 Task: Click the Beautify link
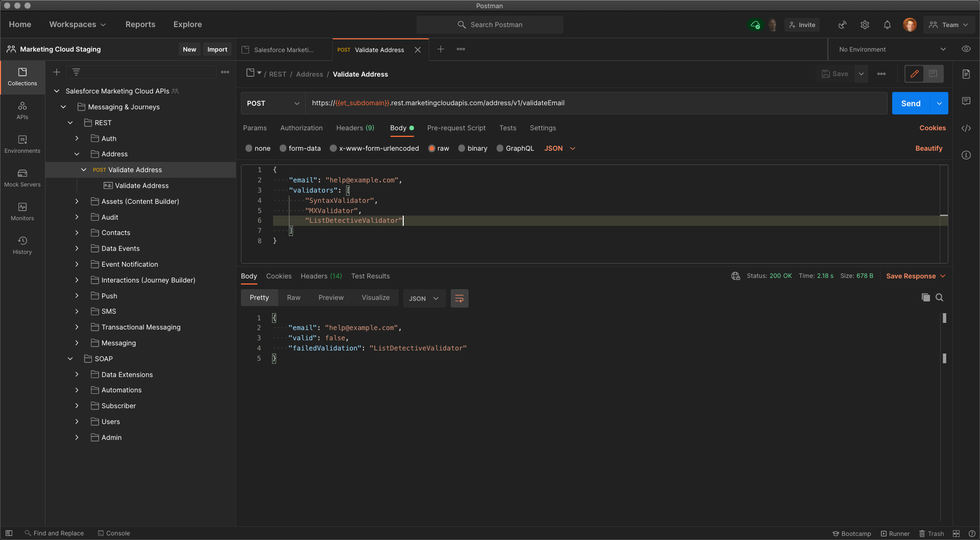tap(928, 148)
